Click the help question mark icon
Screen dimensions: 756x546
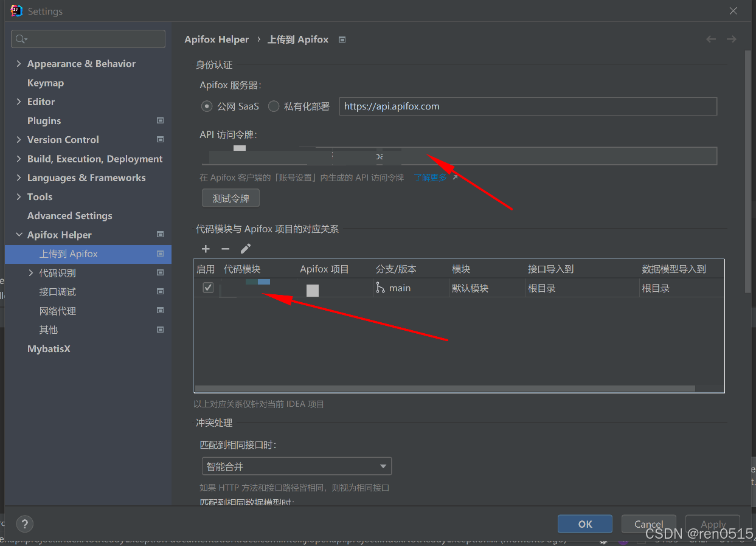[24, 524]
